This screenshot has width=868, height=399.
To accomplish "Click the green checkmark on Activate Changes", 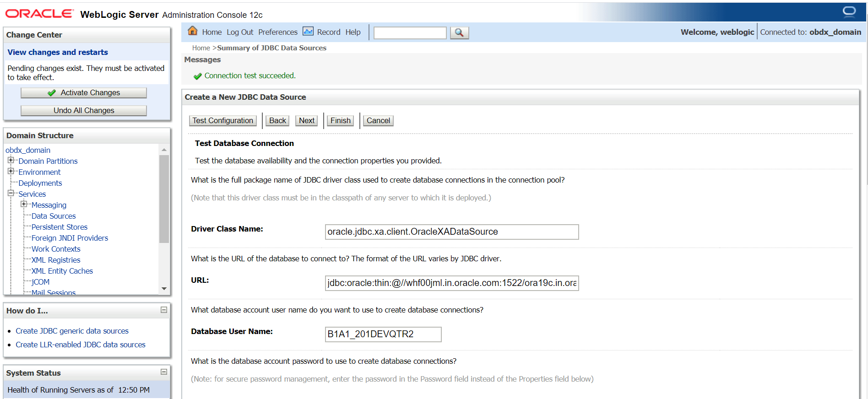I will click(x=52, y=93).
